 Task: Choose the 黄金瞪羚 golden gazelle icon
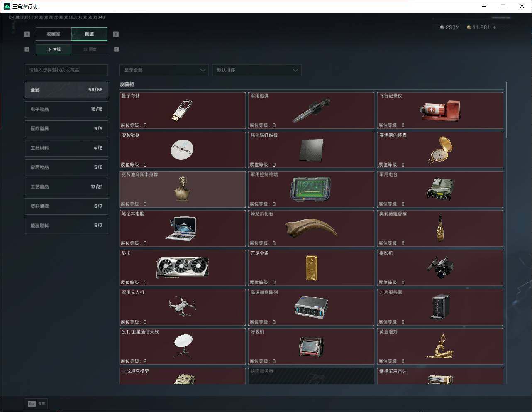point(440,346)
